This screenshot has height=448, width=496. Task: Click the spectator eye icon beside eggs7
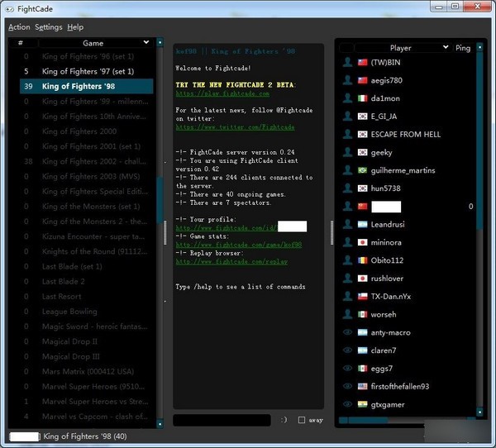(x=347, y=369)
